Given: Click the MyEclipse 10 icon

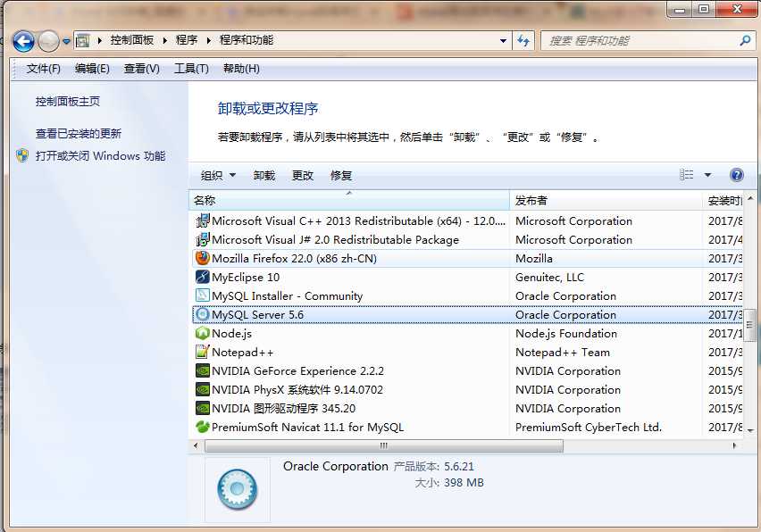Looking at the screenshot, I should (203, 277).
